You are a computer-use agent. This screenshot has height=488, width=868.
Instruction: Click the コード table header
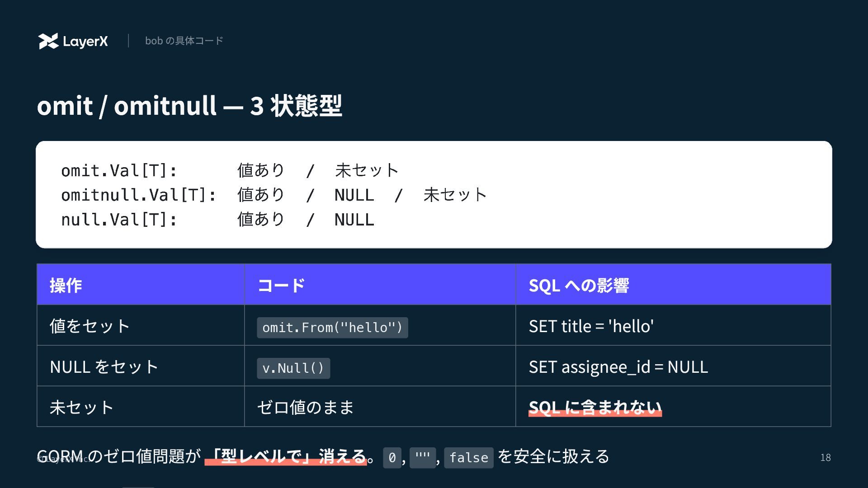[281, 285]
